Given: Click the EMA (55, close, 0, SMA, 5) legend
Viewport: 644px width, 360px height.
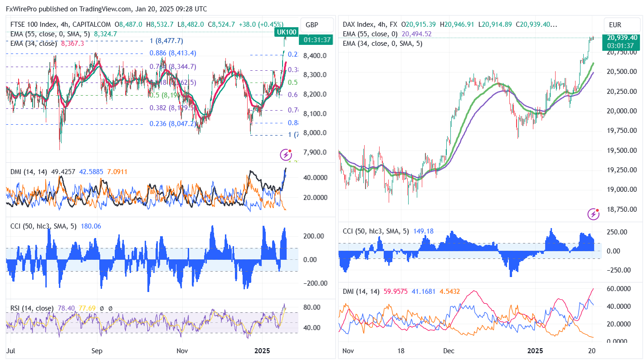Looking at the screenshot, I should 50,34.
